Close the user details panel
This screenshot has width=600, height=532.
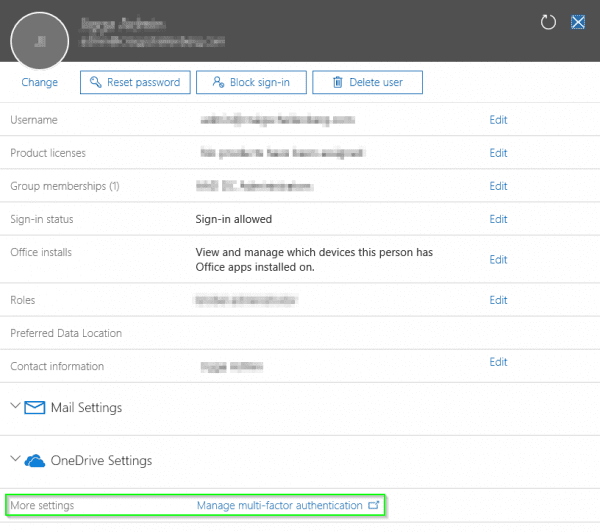pos(577,22)
